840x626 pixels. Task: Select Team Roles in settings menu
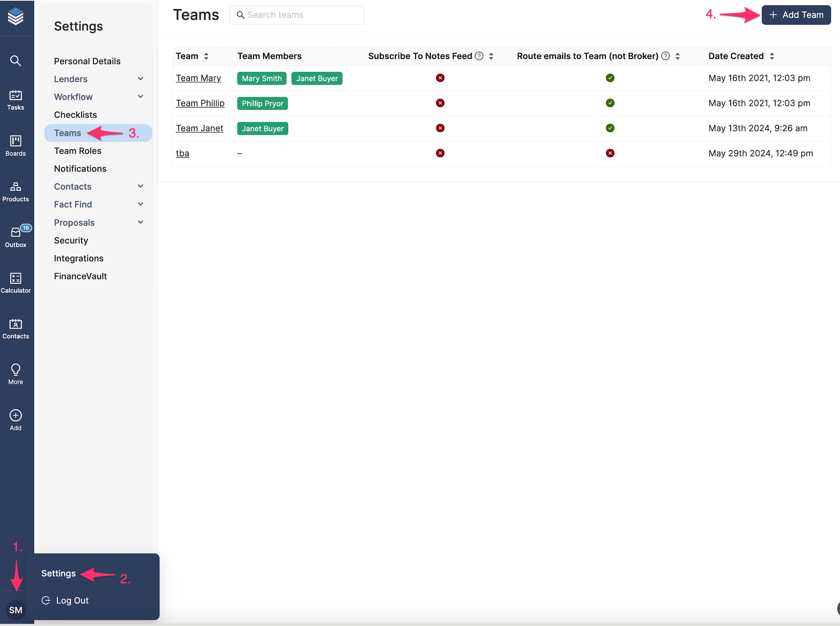pyautogui.click(x=78, y=151)
